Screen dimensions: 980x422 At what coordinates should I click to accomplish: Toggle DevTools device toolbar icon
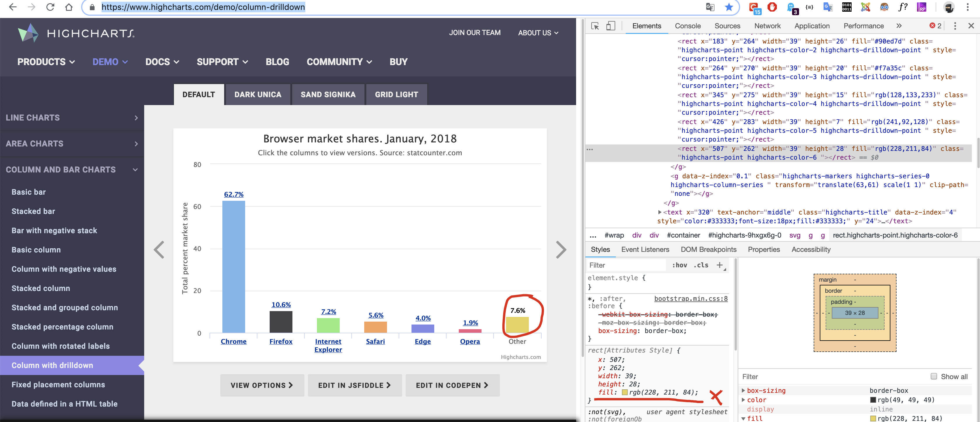pyautogui.click(x=611, y=26)
